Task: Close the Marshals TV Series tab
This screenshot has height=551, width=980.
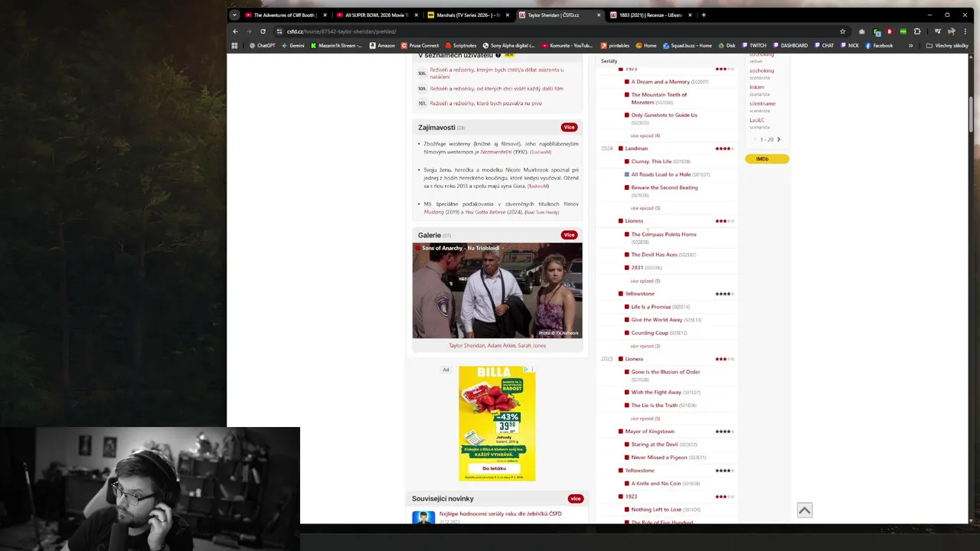Action: tap(507, 15)
